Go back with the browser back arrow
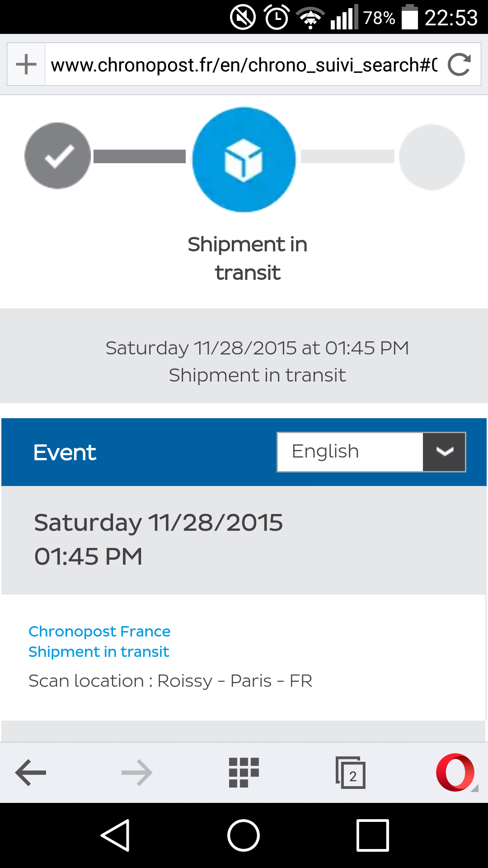This screenshot has width=488, height=868. coord(31,773)
